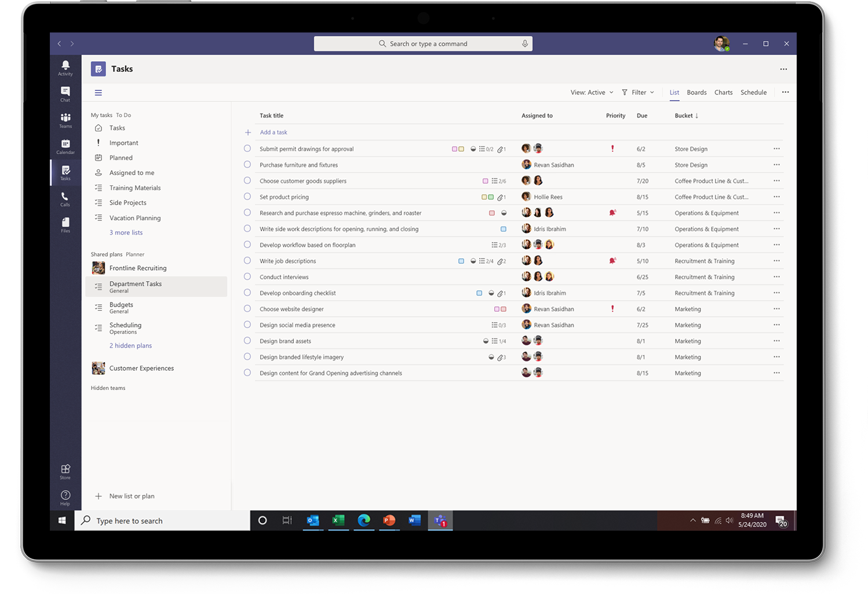
Task: Mark 'Purchase furniture and fixtures' as complete
Action: (248, 165)
